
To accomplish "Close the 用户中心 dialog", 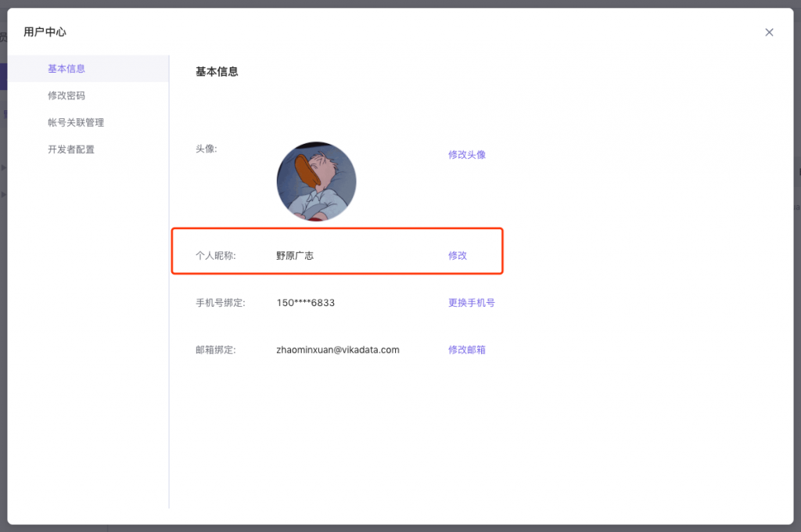I will 769,32.
